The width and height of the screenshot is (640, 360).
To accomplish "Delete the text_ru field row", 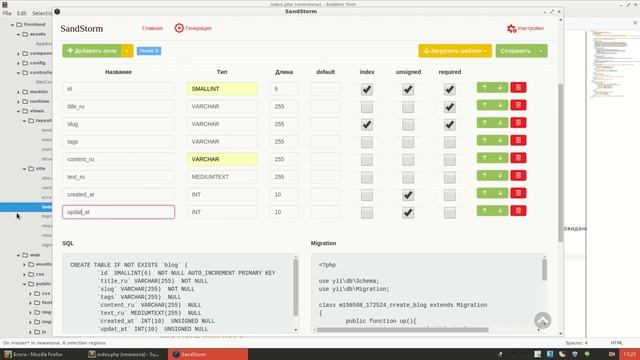I will click(x=518, y=175).
